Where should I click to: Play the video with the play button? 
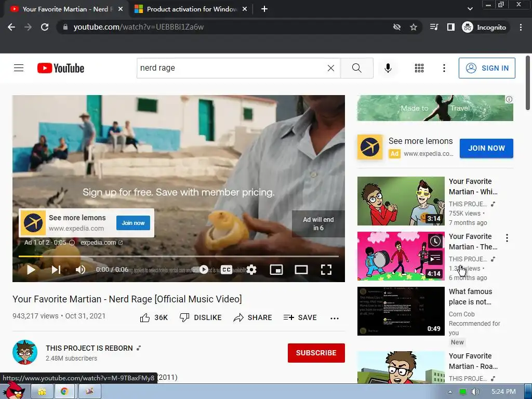pos(31,270)
